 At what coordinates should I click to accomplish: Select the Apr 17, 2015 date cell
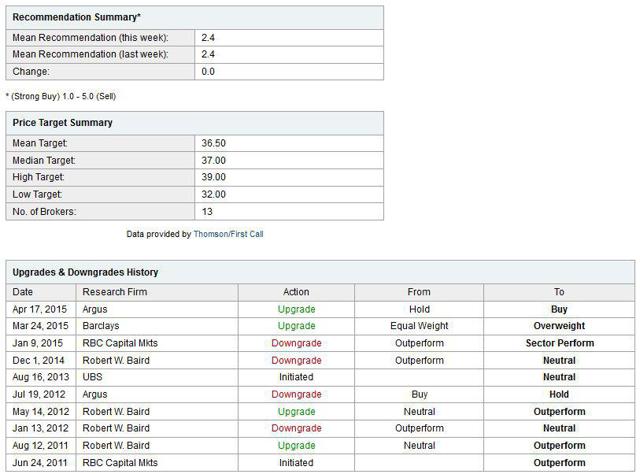tap(40, 309)
